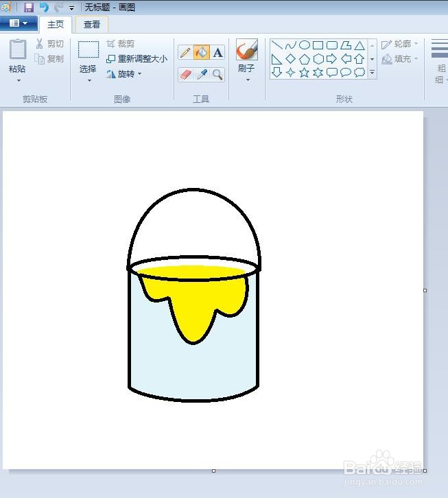The height and width of the screenshot is (498, 448).
Task: Redo via quick access toolbar
Action: click(x=58, y=7)
